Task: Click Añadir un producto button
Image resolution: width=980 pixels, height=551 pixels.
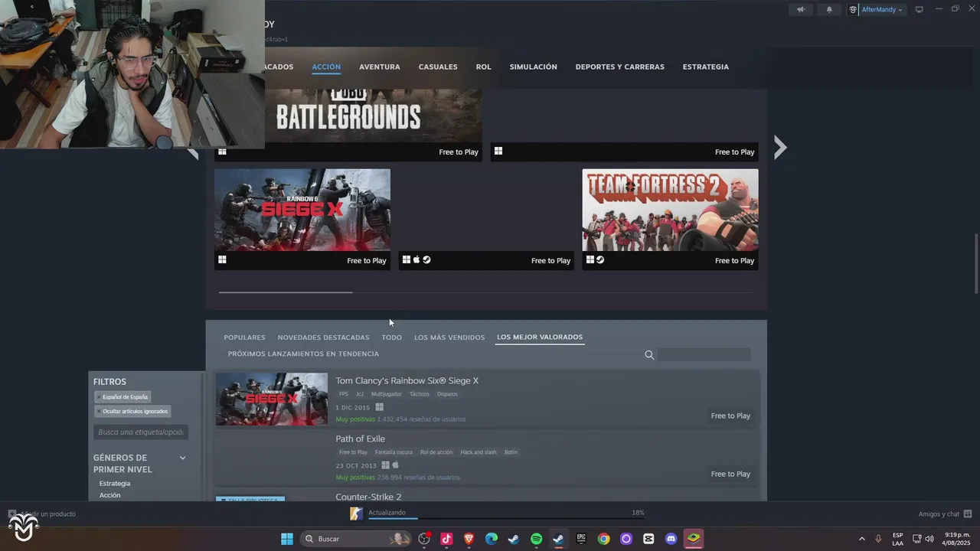Action: pos(42,514)
